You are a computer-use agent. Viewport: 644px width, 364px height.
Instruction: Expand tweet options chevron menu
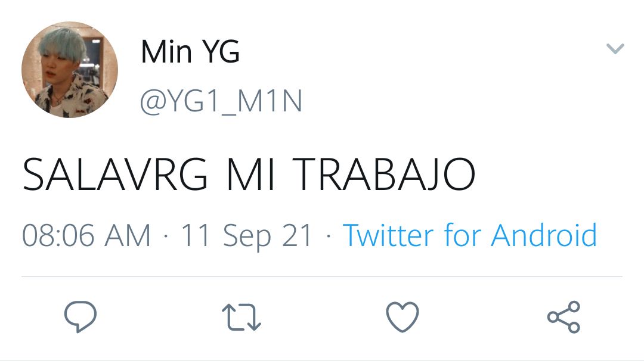[x=615, y=48]
